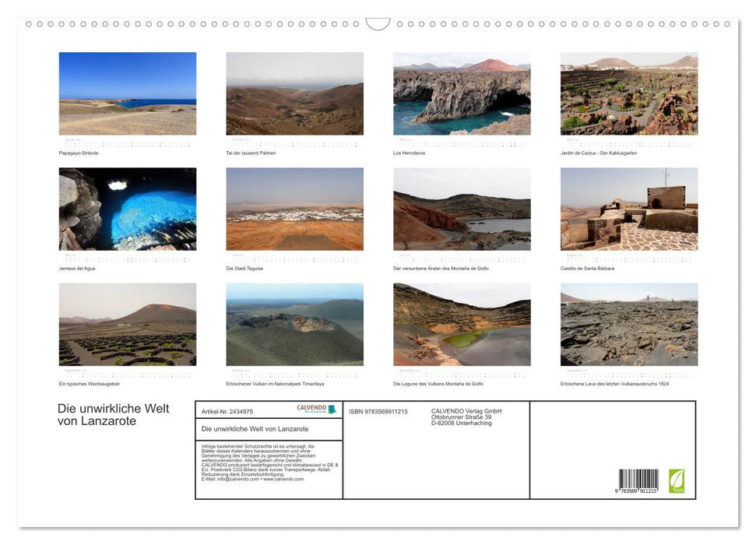Click the 'Artikel-Nr. 2434975' text
This screenshot has height=545, width=756.
[227, 412]
